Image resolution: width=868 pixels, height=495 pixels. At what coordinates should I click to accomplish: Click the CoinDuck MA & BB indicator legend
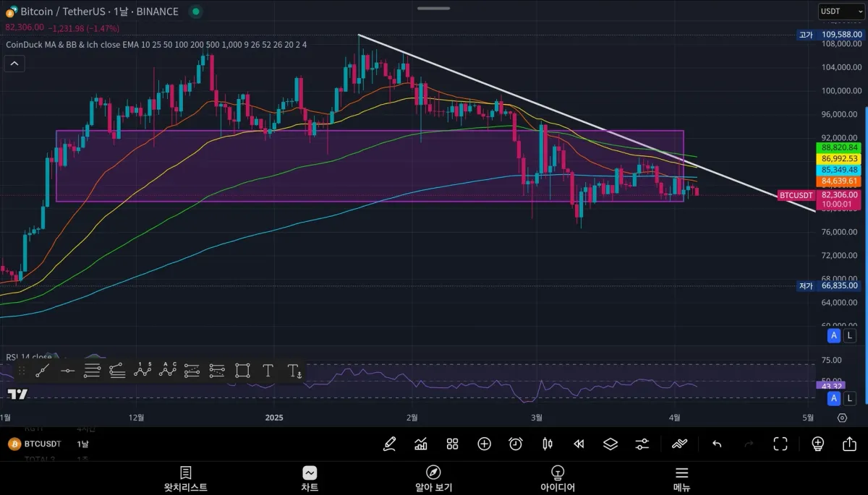click(156, 44)
